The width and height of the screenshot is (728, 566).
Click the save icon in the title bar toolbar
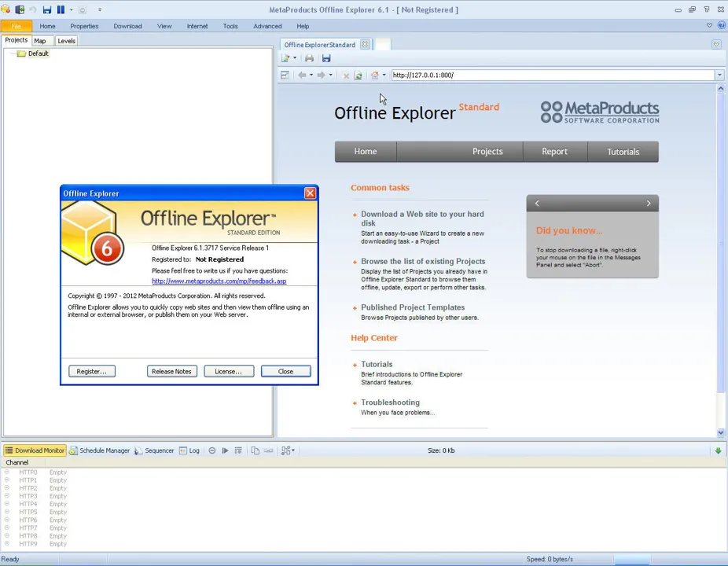coord(47,9)
